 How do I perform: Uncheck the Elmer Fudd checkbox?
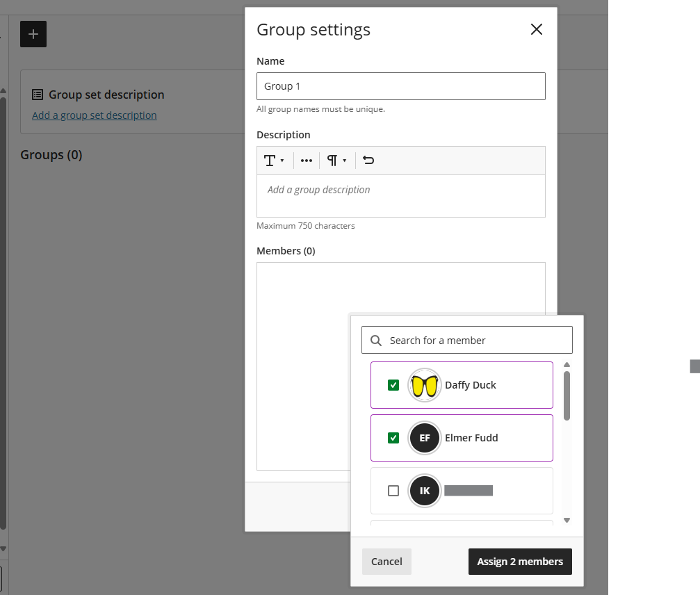(393, 438)
